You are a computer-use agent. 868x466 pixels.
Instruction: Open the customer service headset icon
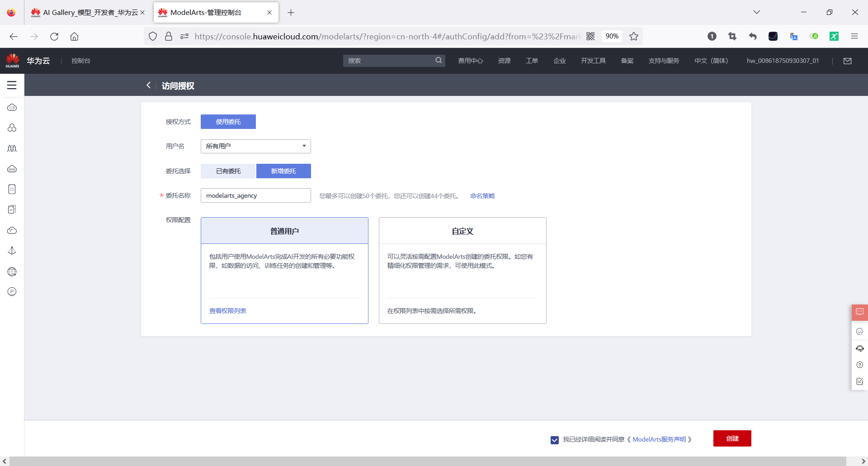860,348
